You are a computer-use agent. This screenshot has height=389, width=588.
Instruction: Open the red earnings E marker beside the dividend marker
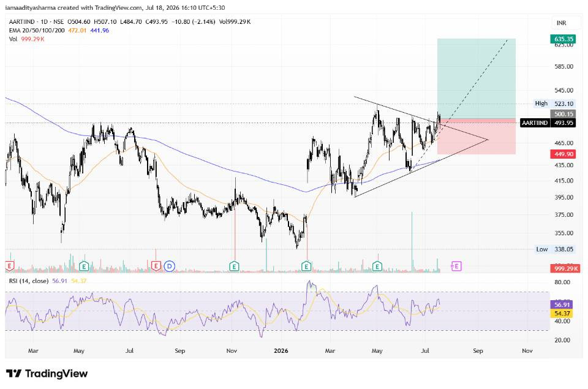pos(156,266)
